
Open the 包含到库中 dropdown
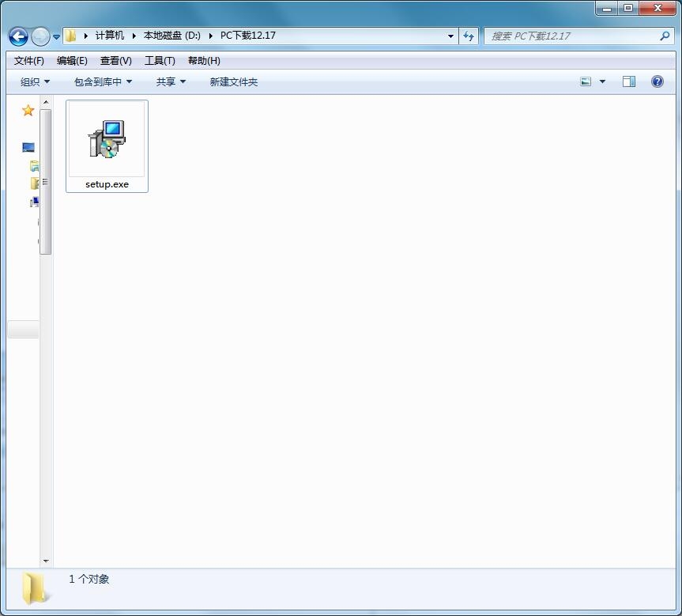pos(103,81)
